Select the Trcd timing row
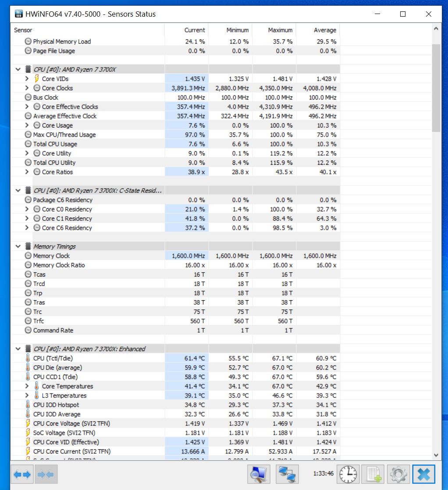 [x=175, y=284]
